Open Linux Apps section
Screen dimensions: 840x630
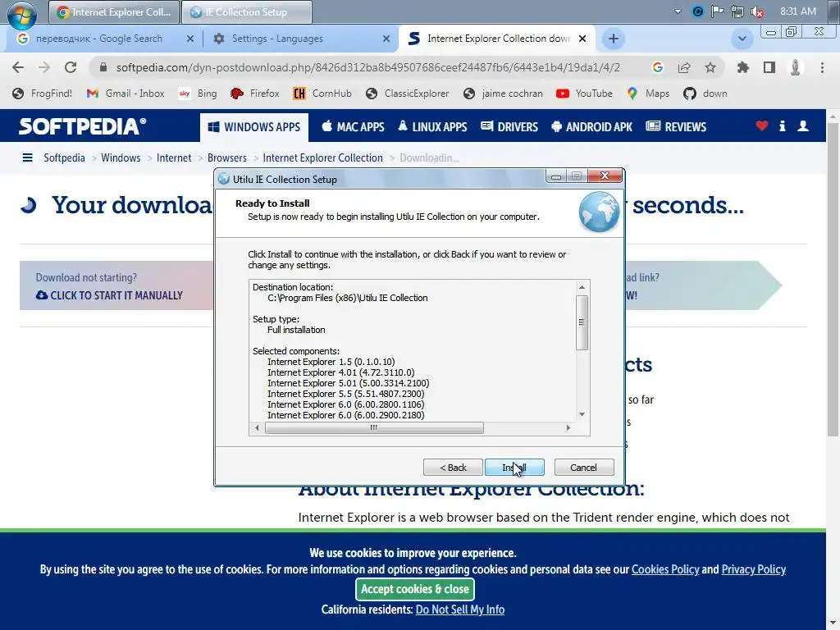(x=432, y=127)
